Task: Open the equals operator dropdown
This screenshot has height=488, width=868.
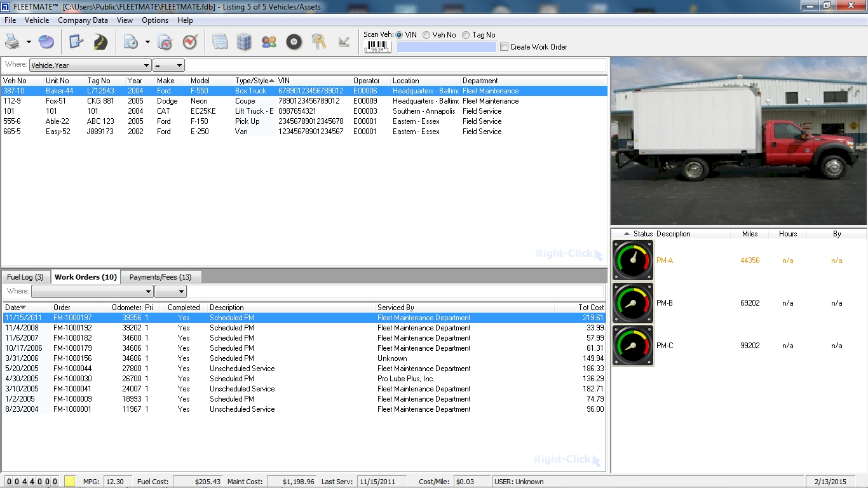Action: click(x=179, y=65)
